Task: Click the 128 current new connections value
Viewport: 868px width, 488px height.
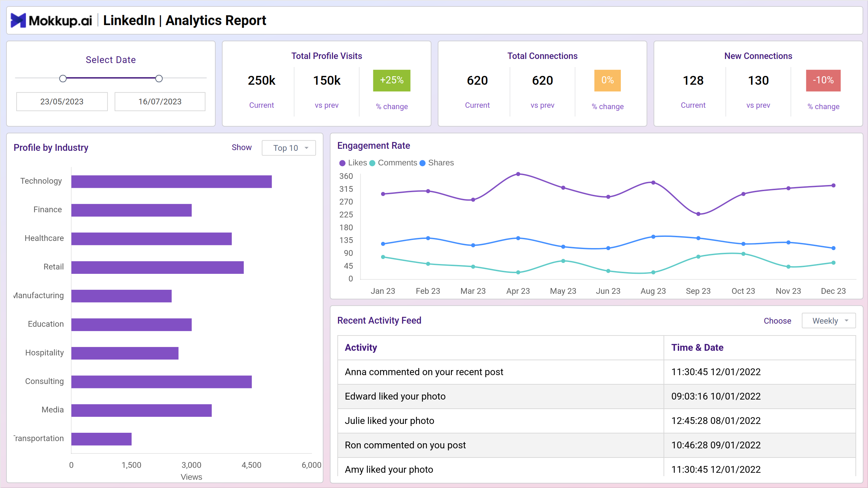Action: (693, 81)
